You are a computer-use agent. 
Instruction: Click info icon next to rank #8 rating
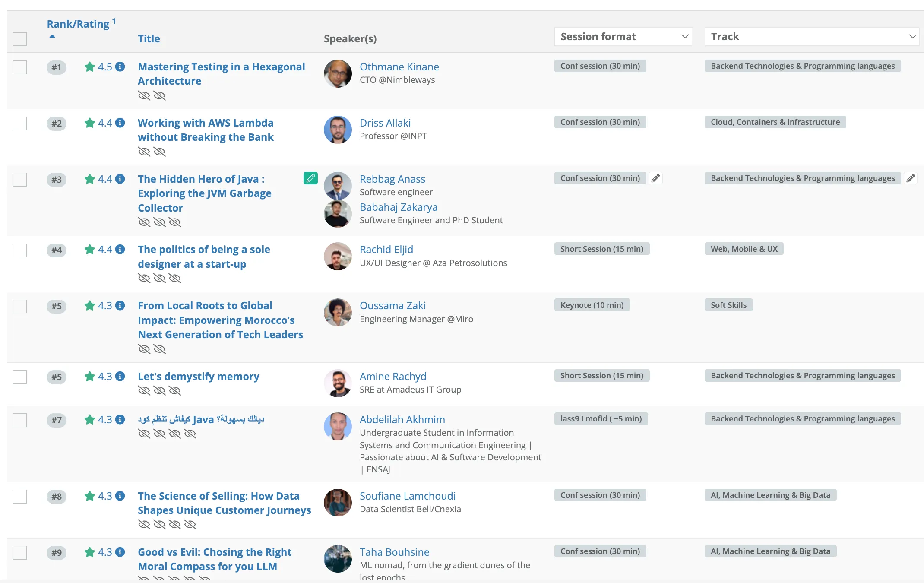(120, 496)
